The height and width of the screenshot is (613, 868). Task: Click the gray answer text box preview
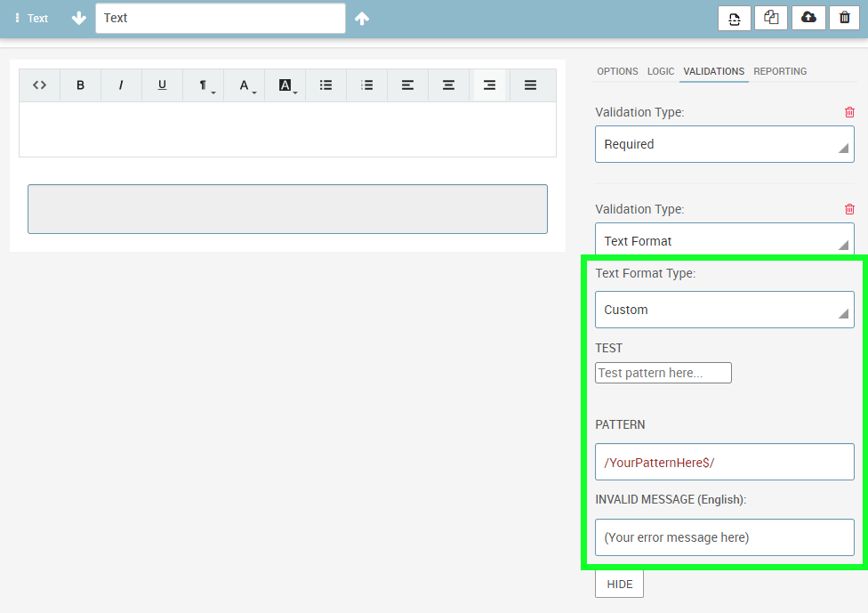287,209
